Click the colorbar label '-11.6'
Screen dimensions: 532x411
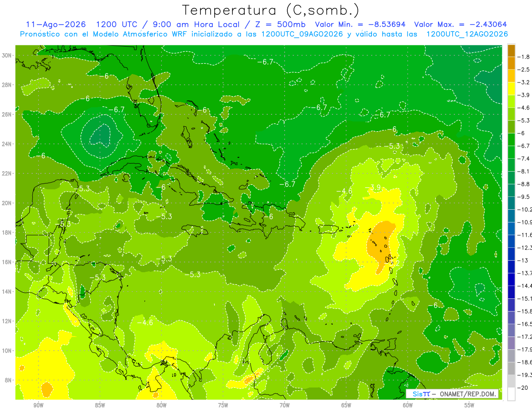coord(524,235)
